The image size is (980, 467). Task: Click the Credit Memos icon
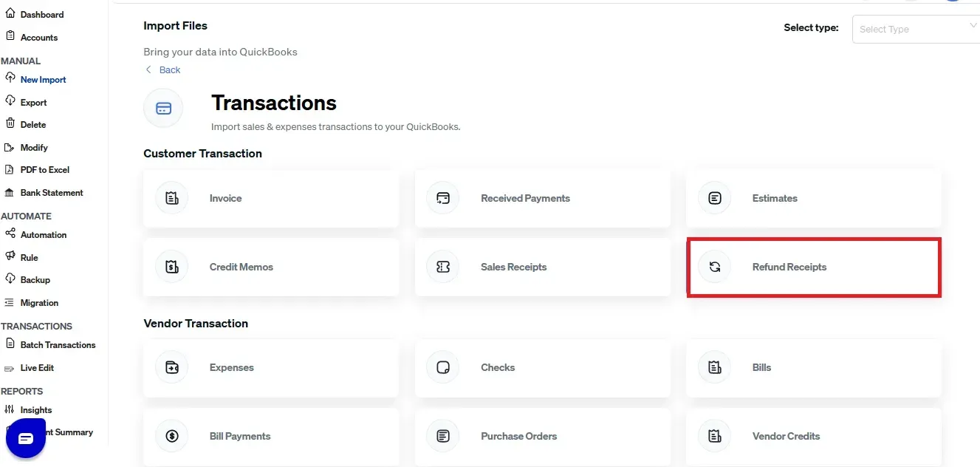172,267
